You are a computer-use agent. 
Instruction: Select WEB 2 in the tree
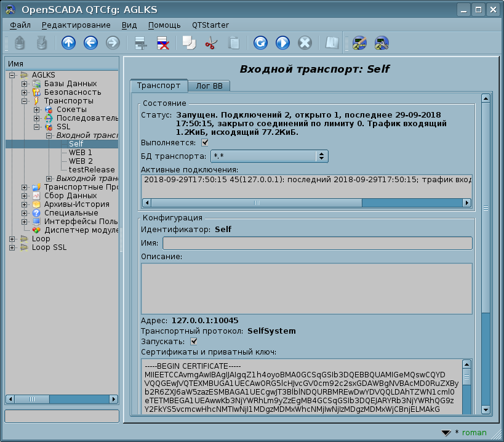pyautogui.click(x=81, y=161)
